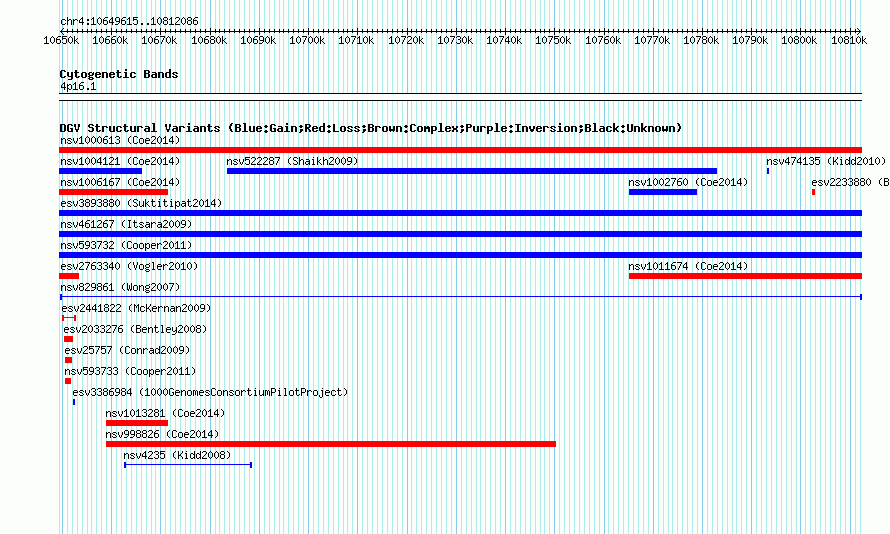Click the nsv593733 (Cooper2011) red marker
The image size is (890, 534).
68,381
